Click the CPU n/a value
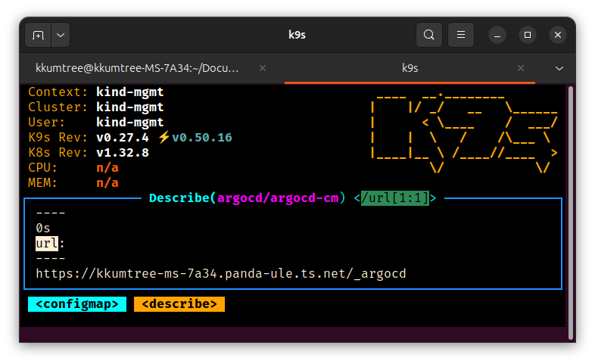Viewport: 595px width, 364px height. point(107,168)
